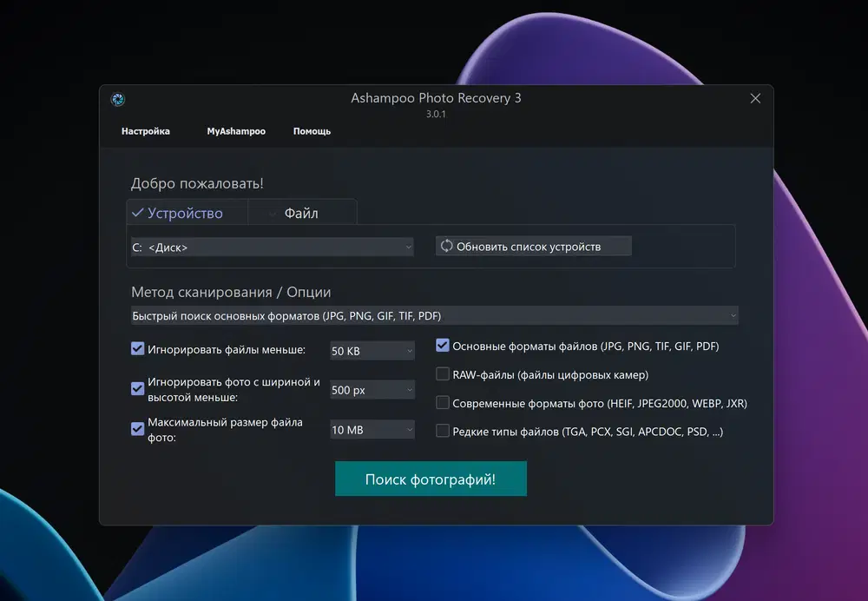Toggle the Игнорировать файлы меньше checkbox
The width and height of the screenshot is (868, 601).
coord(137,348)
